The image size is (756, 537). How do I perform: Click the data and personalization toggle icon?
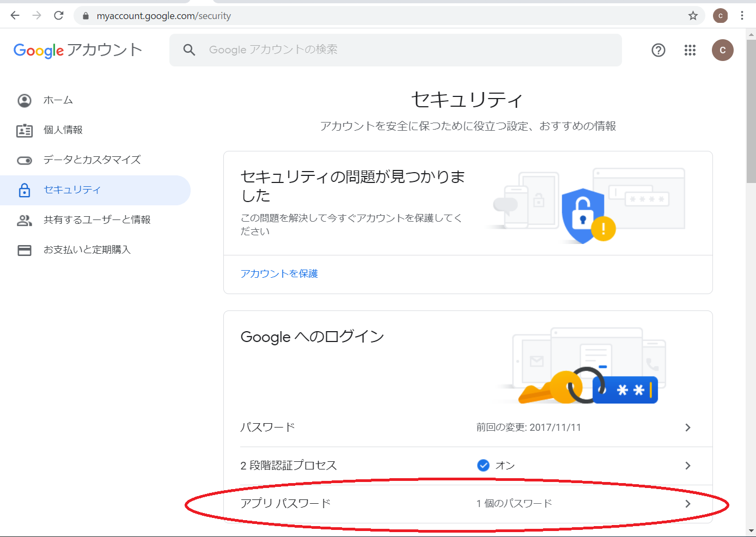tap(24, 160)
